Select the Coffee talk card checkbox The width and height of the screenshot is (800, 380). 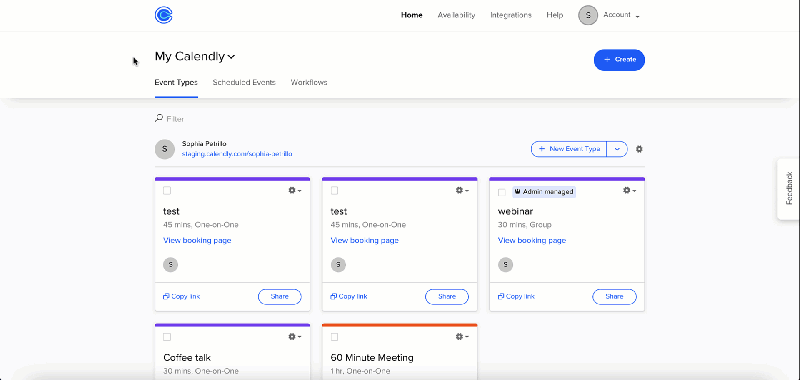[x=167, y=337]
